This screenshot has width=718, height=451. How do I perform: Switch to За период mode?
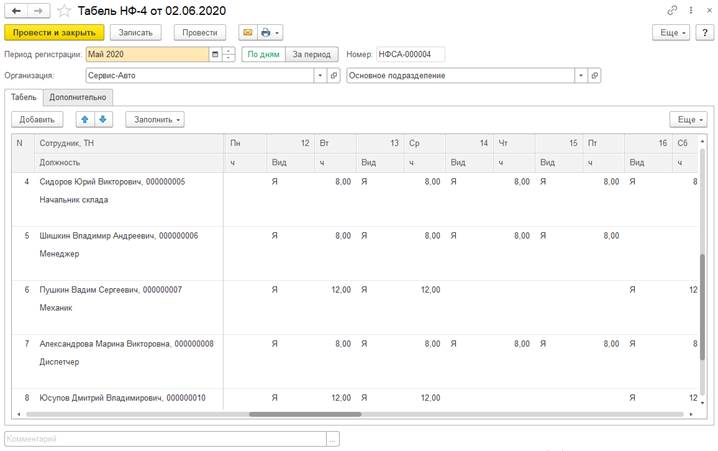[312, 54]
